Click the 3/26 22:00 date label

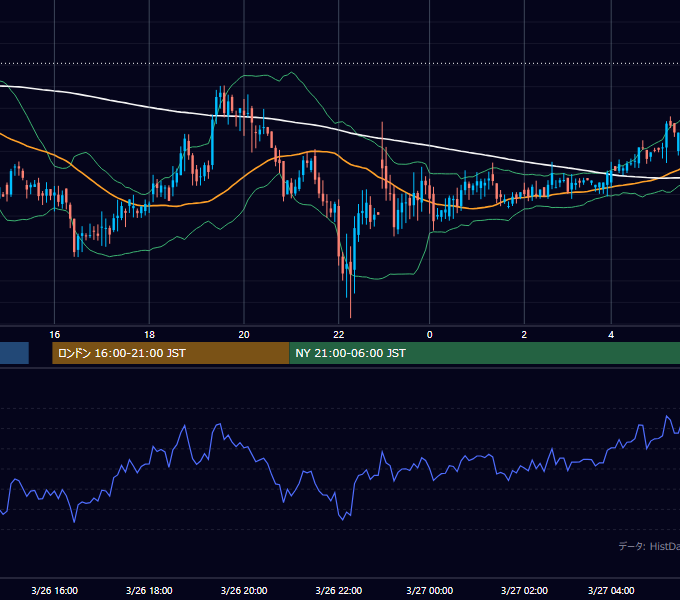click(x=339, y=590)
